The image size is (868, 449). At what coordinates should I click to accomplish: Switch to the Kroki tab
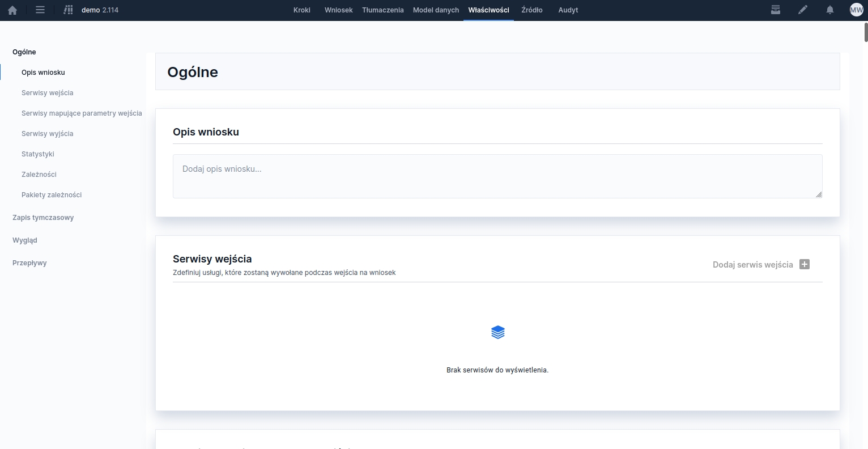pyautogui.click(x=302, y=10)
